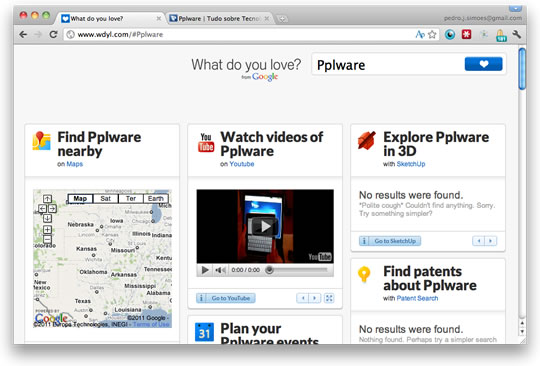Click the Calendar 31 icon
The image size is (540, 366).
point(204,332)
